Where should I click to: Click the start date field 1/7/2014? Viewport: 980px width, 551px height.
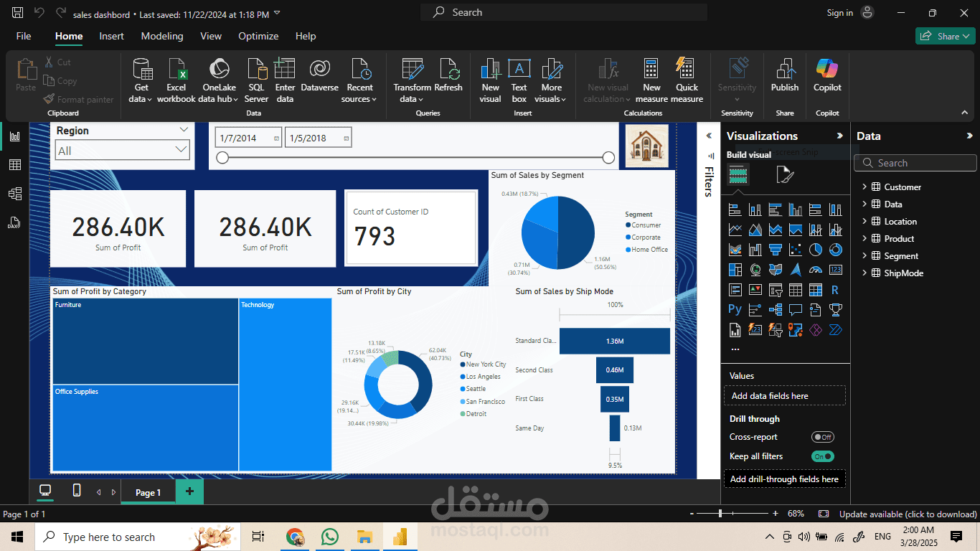point(248,138)
